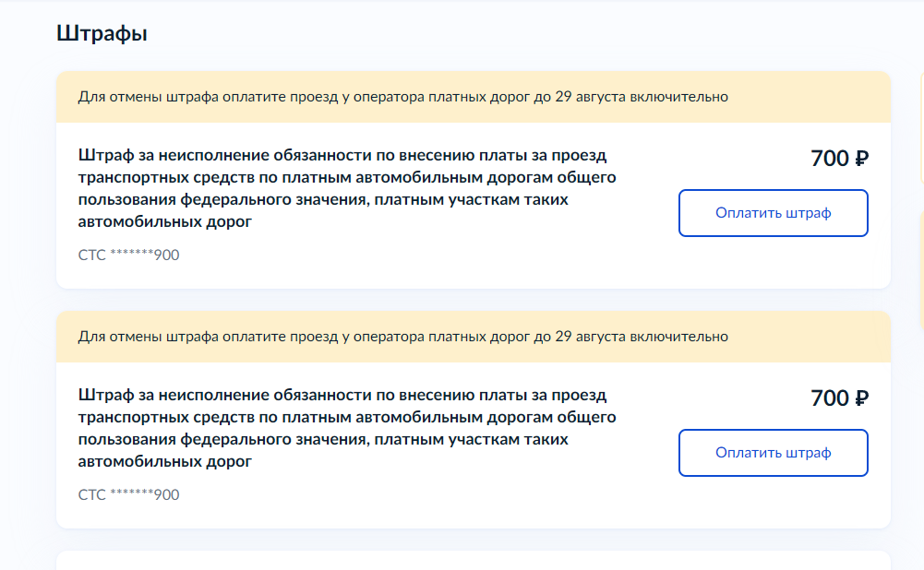The height and width of the screenshot is (570, 924).
Task: Click СТС *******900 in the second fine card
Action: 128,494
